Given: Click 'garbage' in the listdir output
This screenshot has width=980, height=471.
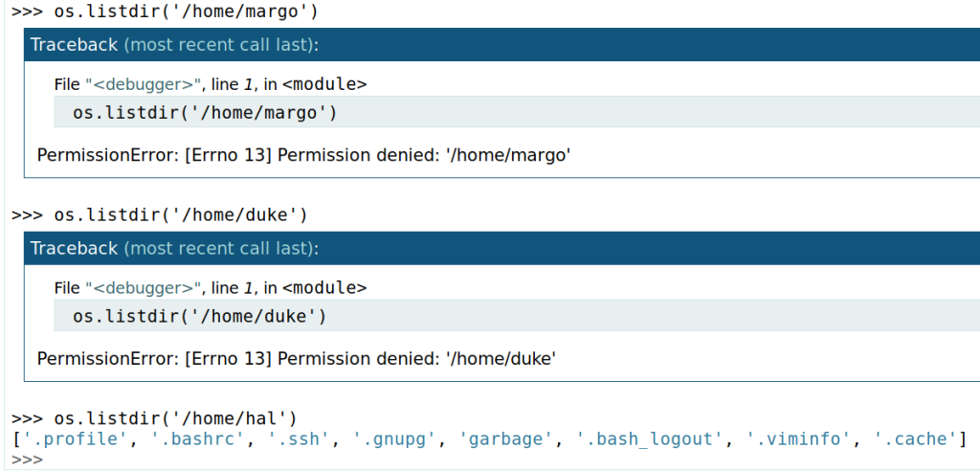Looking at the screenshot, I should click(506, 439).
